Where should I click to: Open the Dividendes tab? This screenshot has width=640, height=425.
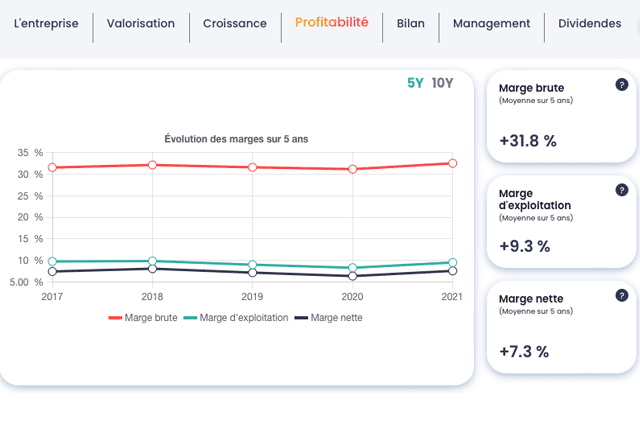pos(589,24)
